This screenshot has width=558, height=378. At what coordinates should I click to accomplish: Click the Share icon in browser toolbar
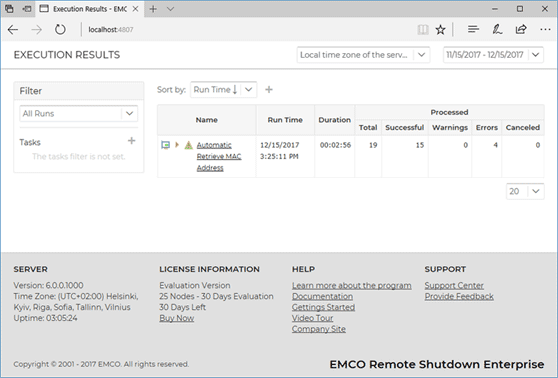tap(521, 29)
